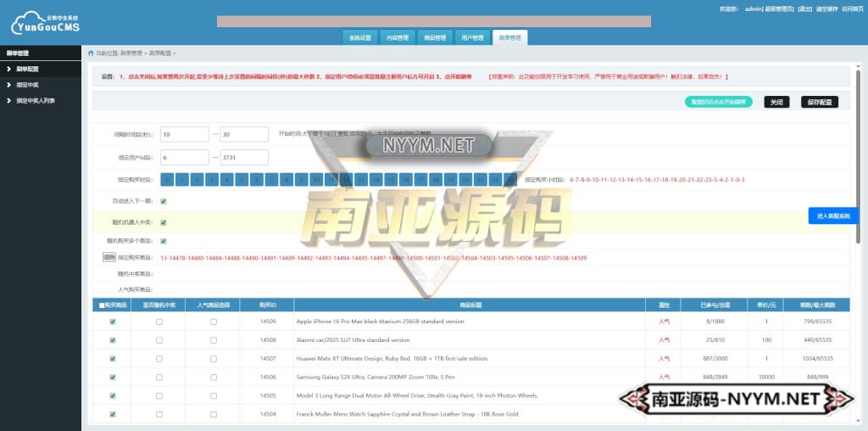Viewport: 868px width, 431px height.
Task: Expand 指定中奖人列表 sidebar item
Action: coord(35,100)
